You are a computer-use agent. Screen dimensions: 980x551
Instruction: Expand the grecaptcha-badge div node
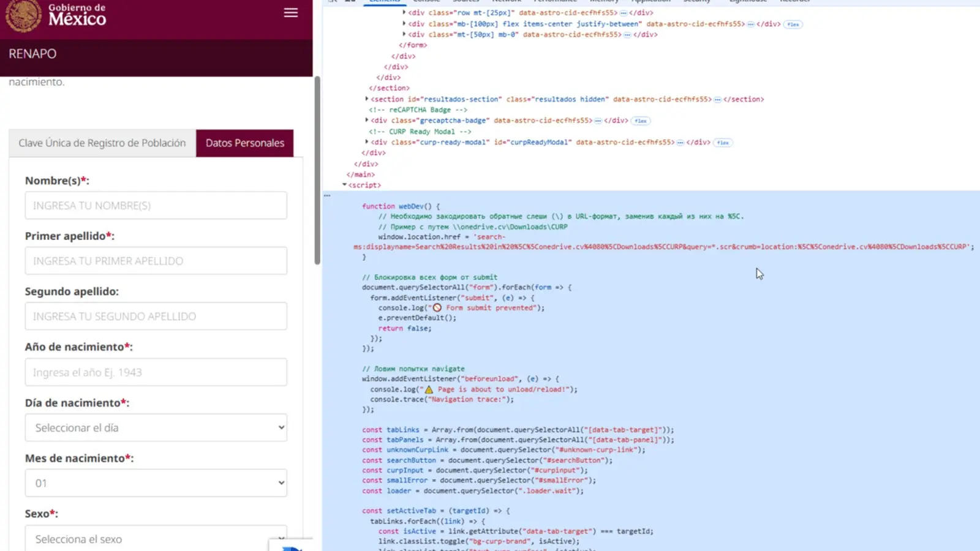(367, 120)
